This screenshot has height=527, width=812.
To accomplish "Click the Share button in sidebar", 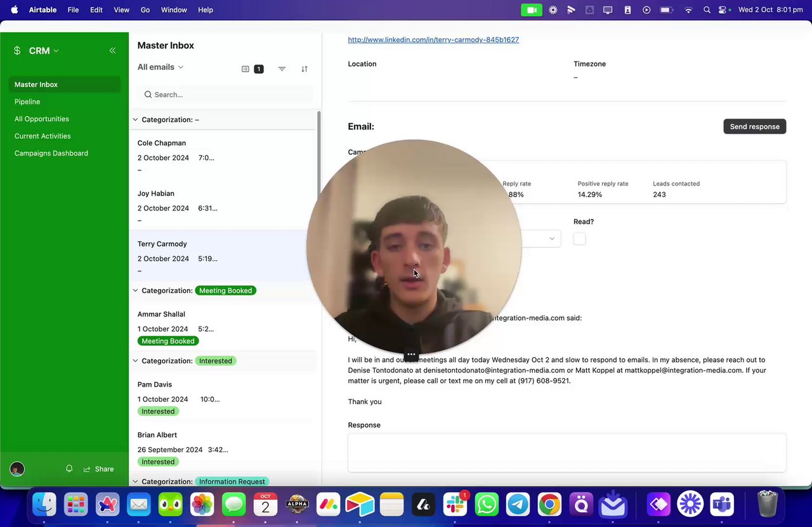I will [x=99, y=469].
